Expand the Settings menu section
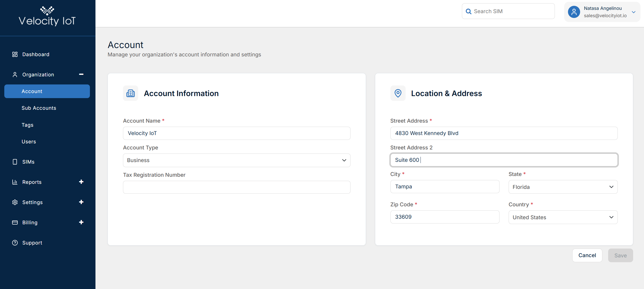Image resolution: width=644 pixels, height=289 pixels. pos(81,202)
